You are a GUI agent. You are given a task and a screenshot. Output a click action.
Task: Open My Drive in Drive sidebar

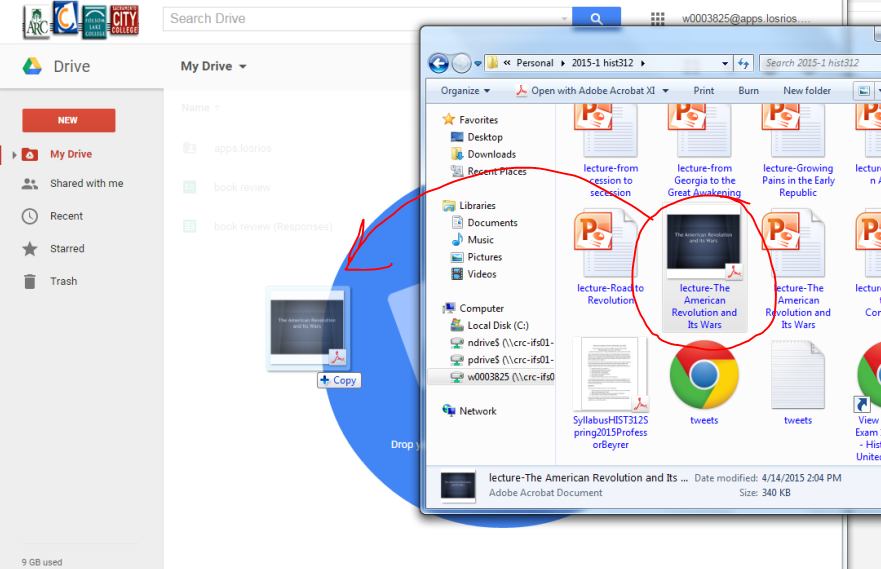click(x=71, y=154)
